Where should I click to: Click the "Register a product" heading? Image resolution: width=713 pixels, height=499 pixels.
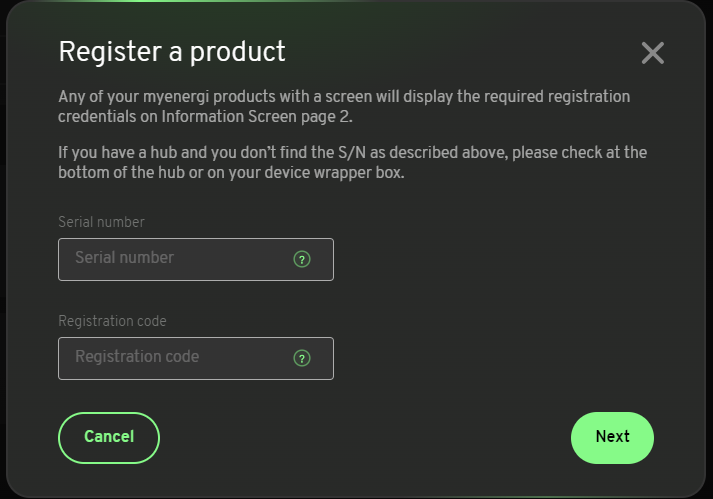172,51
